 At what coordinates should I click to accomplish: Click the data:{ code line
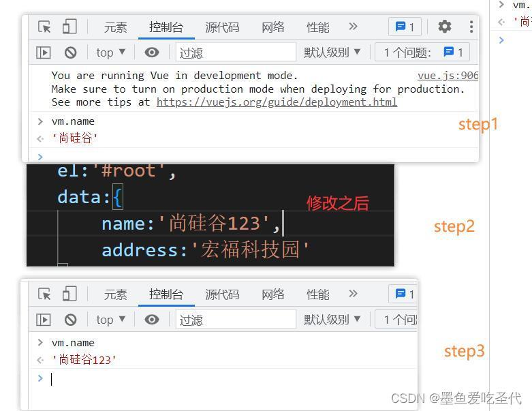click(89, 197)
